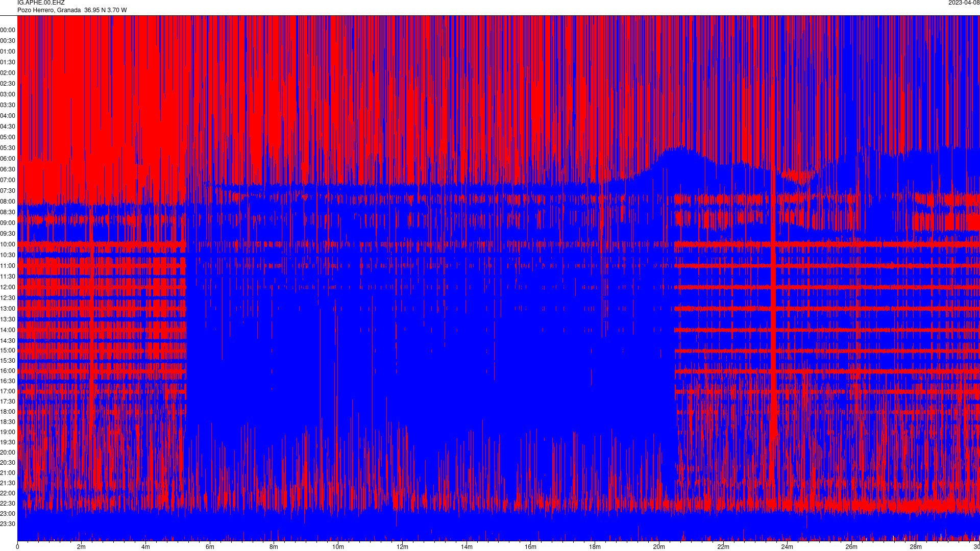This screenshot has width=980, height=551.
Task: Select the 20:00 time label
Action: tap(8, 453)
